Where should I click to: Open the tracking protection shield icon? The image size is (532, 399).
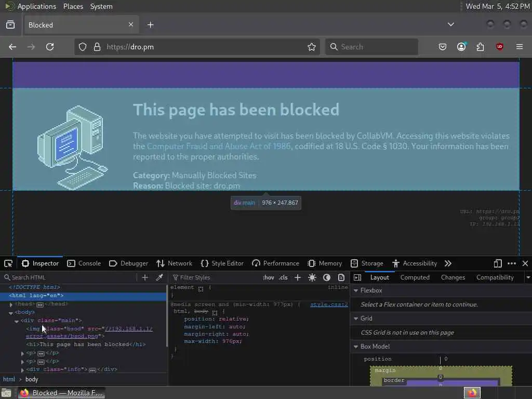point(83,47)
